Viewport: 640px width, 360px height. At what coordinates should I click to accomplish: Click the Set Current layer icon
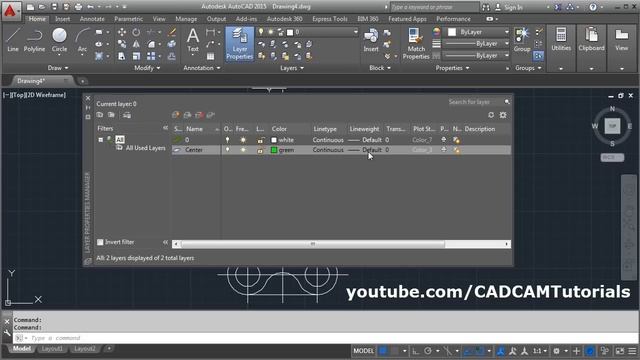[211, 115]
